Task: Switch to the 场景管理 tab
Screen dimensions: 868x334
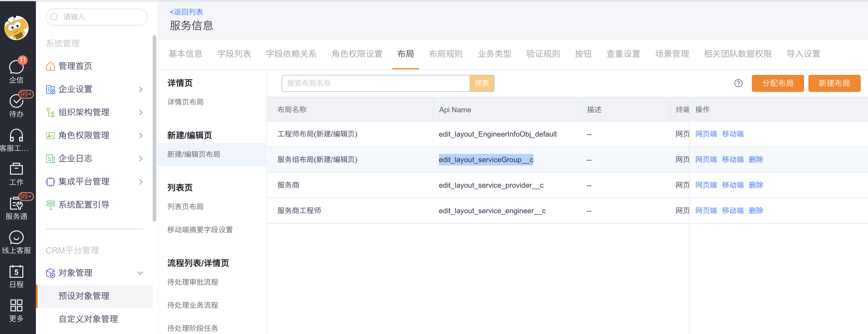Action: [x=672, y=54]
